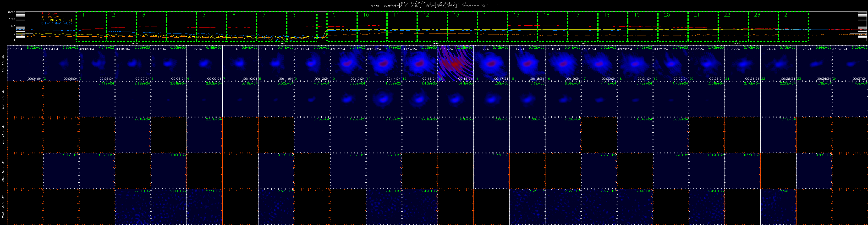The width and height of the screenshot is (868, 225).
Task: Click the '25.0-50.0 keV' row label
Action: tap(3, 171)
